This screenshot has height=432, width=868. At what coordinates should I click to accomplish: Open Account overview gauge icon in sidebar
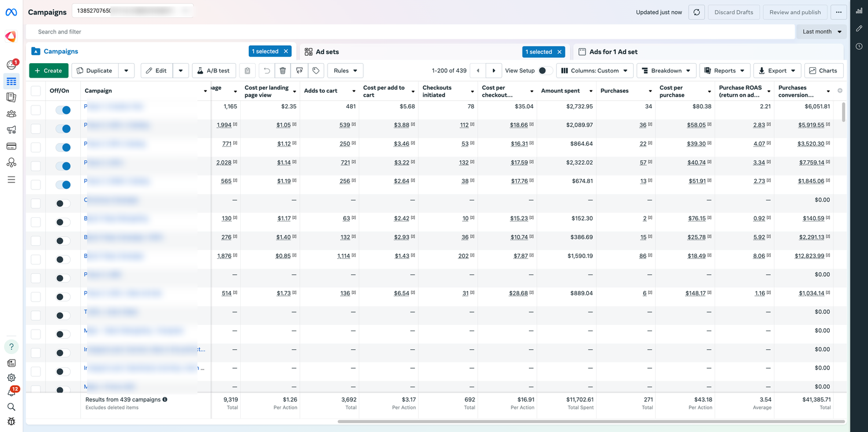[11, 65]
